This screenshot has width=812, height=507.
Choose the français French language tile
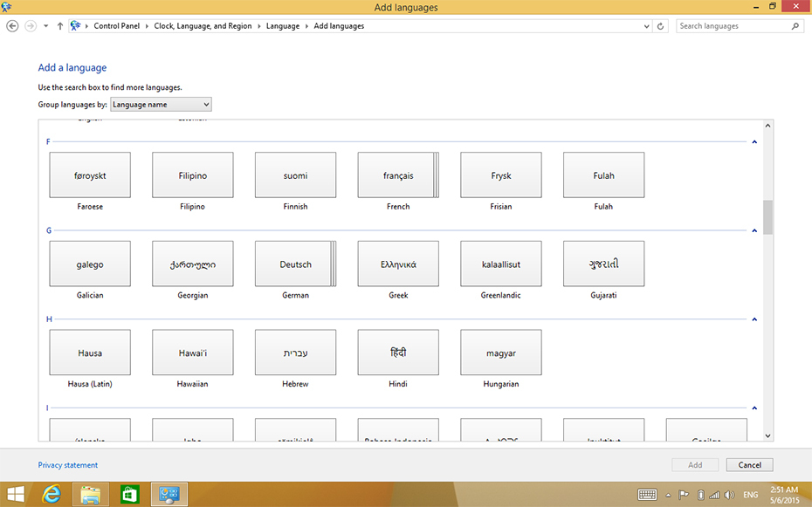(397, 175)
